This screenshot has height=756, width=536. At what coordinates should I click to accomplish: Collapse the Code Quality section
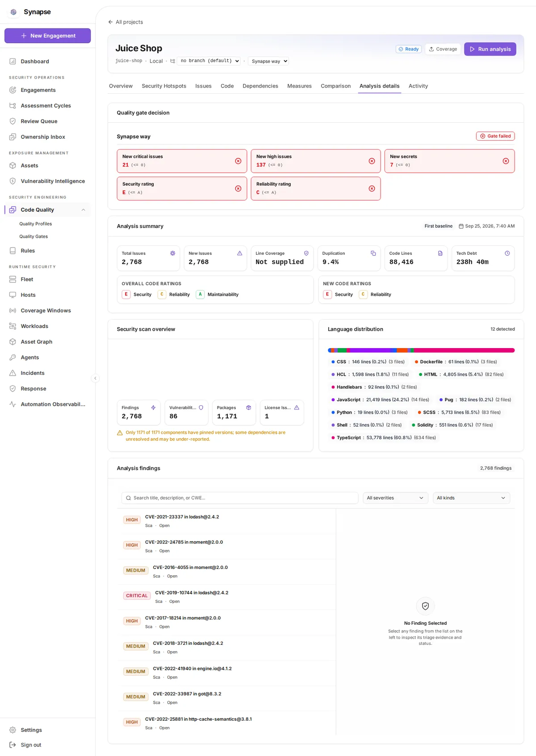coord(83,210)
